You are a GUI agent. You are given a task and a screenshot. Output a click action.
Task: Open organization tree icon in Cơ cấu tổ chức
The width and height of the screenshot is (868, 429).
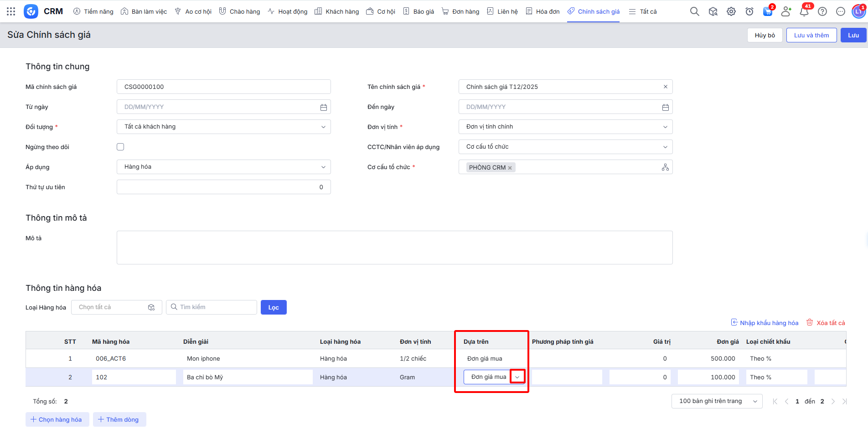coord(665,167)
